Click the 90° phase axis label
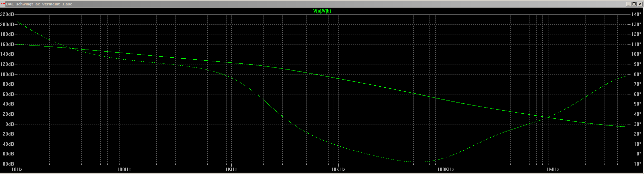The height and width of the screenshot is (174, 644). coord(637,64)
